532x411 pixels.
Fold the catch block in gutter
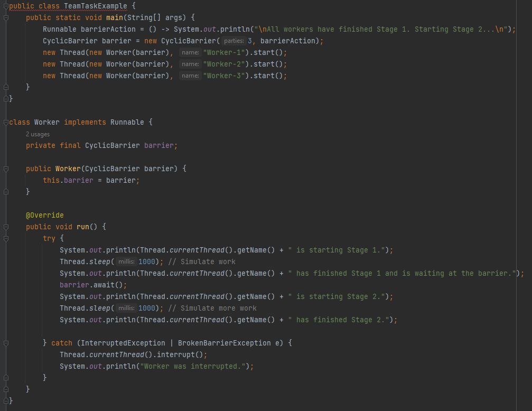pos(6,343)
